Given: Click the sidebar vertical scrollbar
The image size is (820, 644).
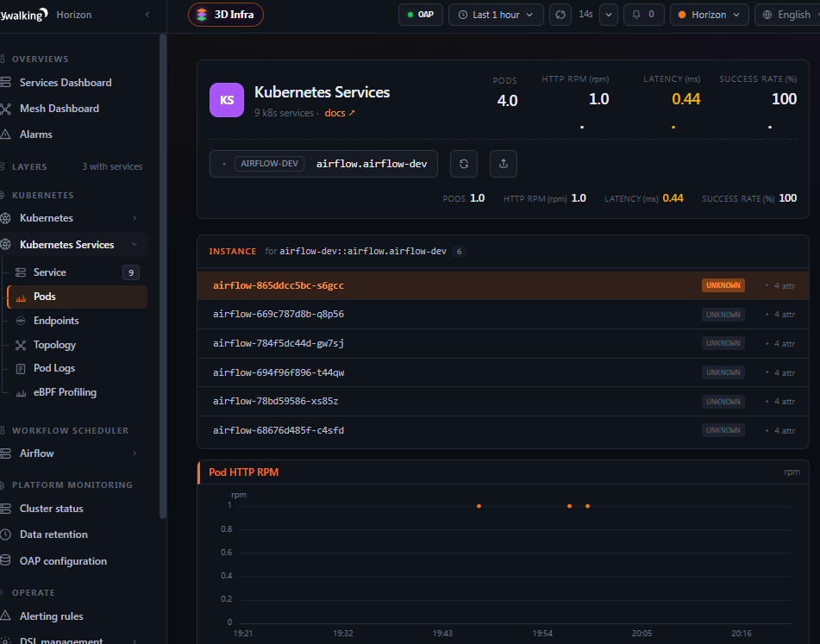Looking at the screenshot, I should pyautogui.click(x=163, y=276).
